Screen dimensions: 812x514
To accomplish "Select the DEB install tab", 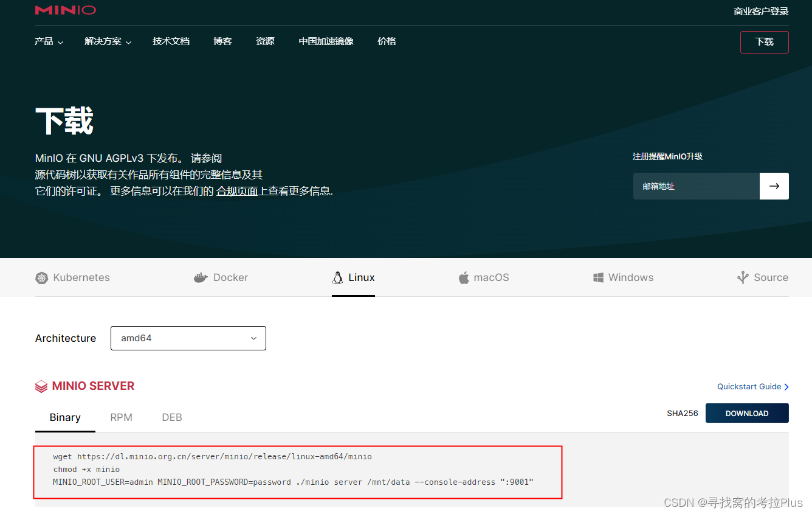I will click(172, 417).
